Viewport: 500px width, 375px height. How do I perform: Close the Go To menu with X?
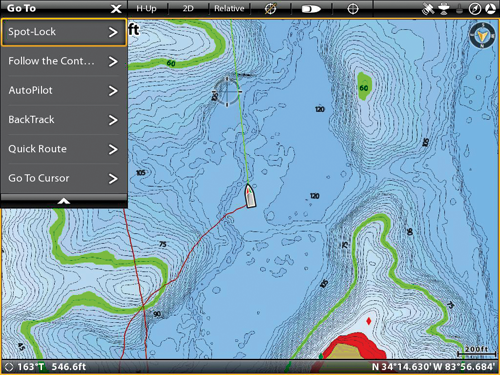(116, 9)
